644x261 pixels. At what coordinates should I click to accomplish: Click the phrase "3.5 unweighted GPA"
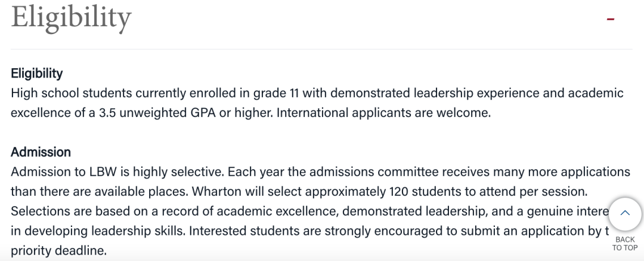tap(157, 113)
